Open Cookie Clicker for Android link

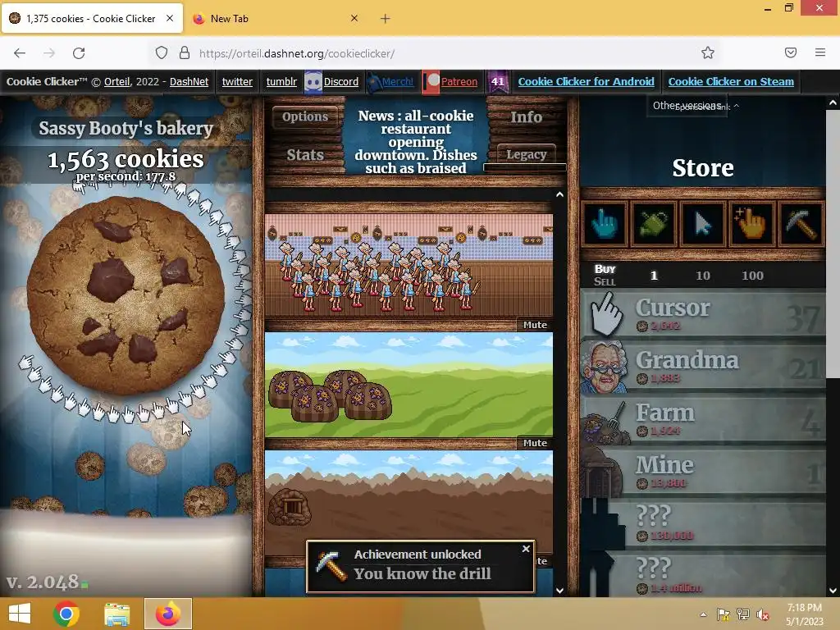click(586, 81)
